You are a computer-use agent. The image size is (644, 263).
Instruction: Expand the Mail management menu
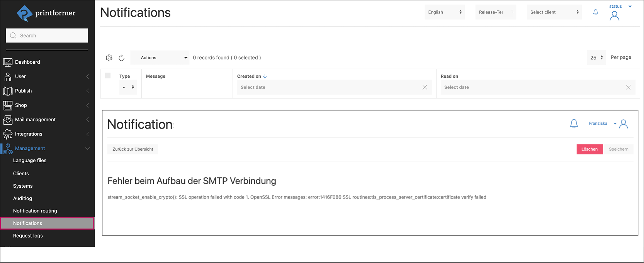(36, 120)
